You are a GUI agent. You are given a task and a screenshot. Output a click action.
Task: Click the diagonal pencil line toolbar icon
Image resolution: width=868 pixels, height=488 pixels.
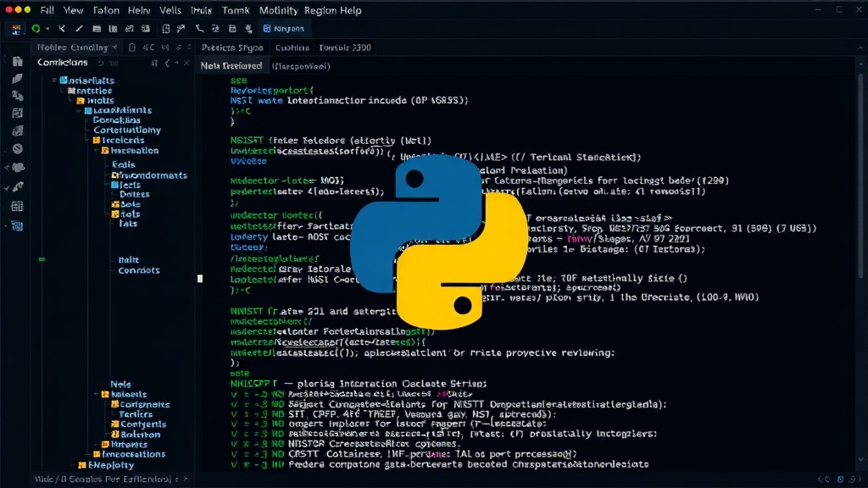point(79,28)
